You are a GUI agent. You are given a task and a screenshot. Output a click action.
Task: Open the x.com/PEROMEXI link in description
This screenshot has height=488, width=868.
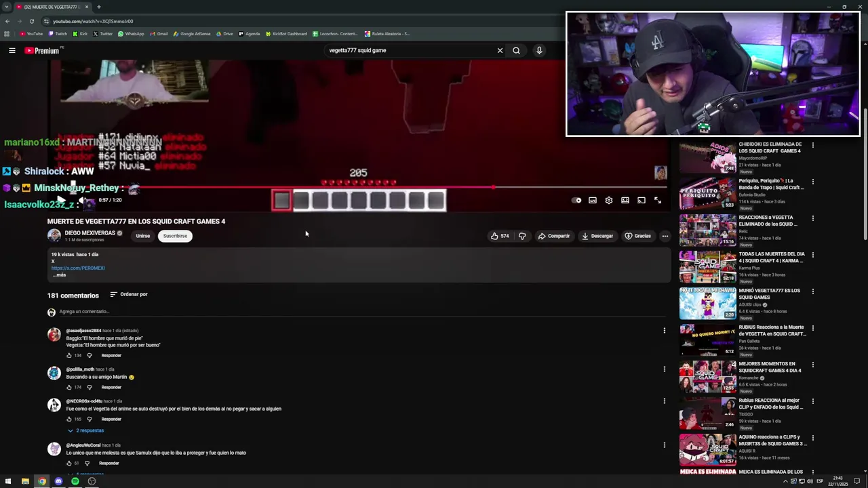(x=78, y=268)
